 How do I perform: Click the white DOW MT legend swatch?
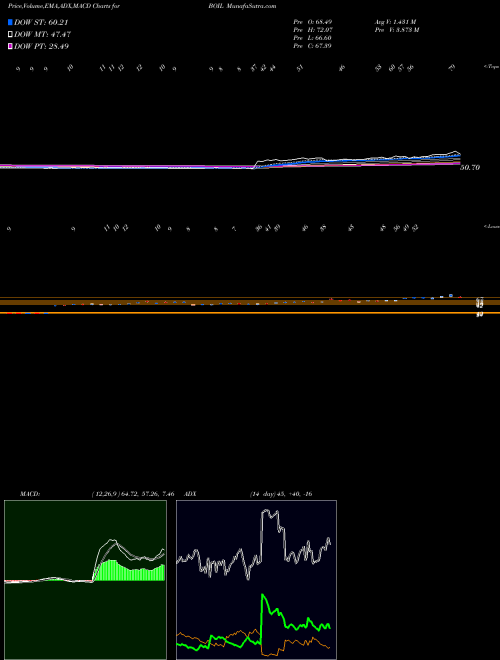click(11, 35)
